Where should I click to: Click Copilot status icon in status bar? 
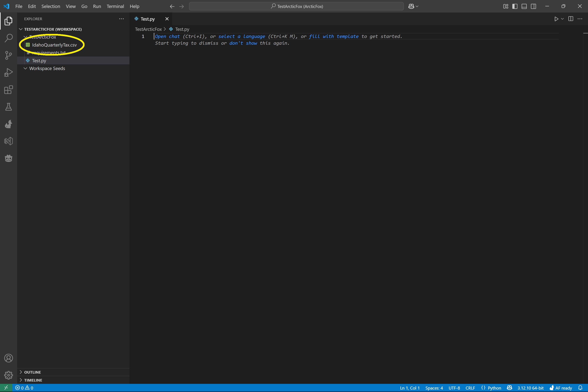[509, 388]
